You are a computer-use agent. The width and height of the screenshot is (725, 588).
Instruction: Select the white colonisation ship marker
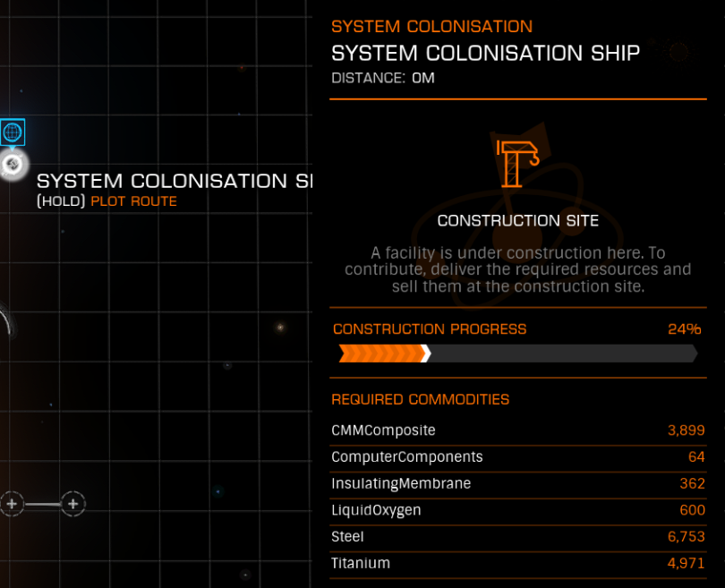point(13,164)
